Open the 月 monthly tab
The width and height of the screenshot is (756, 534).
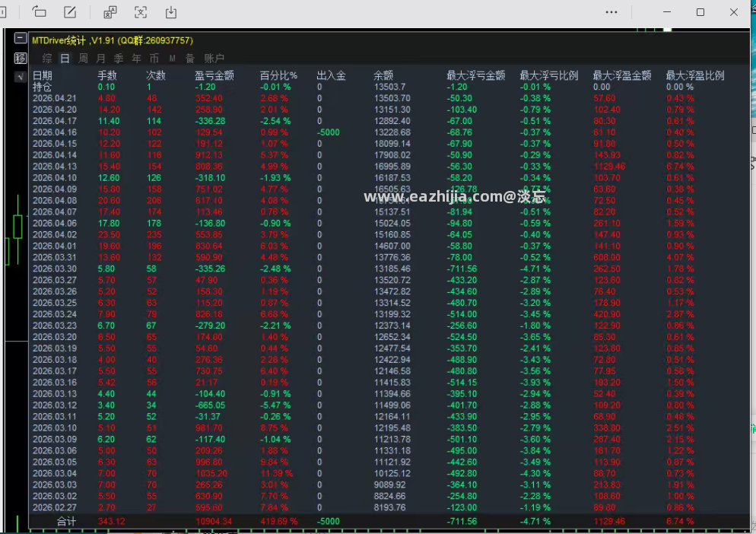tap(100, 59)
